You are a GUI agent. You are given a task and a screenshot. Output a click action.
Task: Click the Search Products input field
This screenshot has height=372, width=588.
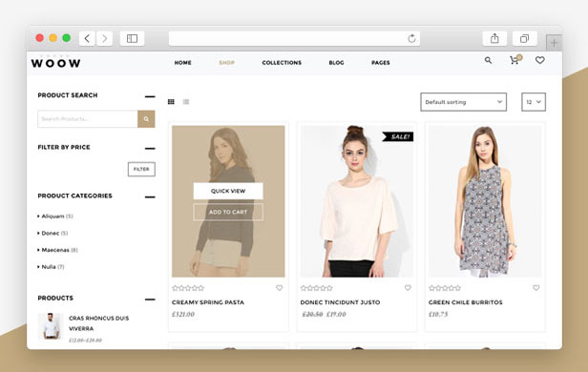pos(88,119)
